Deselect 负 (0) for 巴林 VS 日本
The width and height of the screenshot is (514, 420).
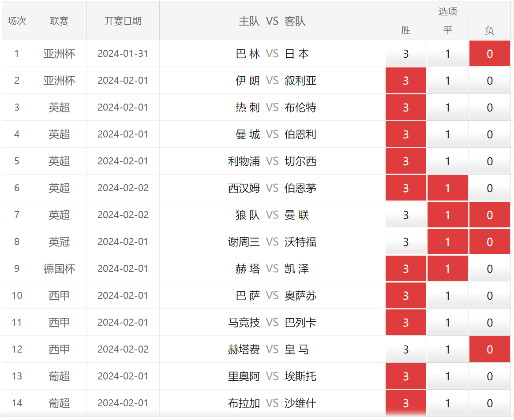490,54
